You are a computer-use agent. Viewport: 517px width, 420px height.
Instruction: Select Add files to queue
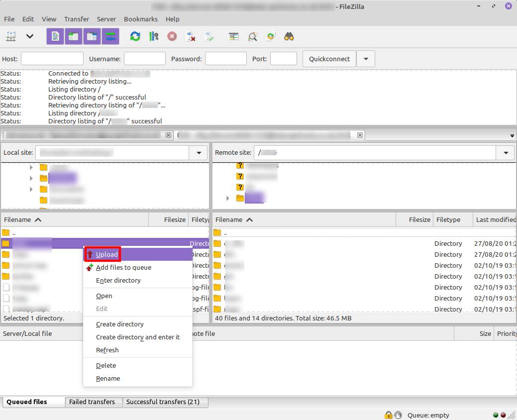138,267
